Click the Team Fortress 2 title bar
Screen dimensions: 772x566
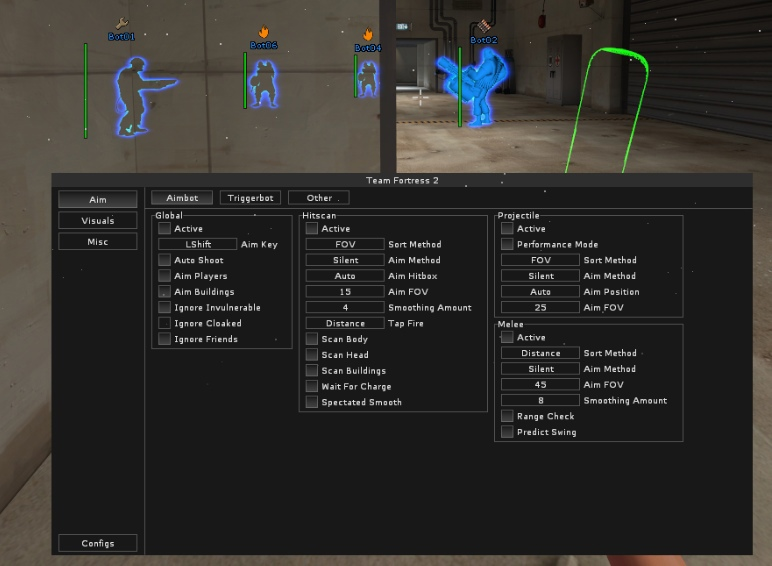pyautogui.click(x=402, y=180)
